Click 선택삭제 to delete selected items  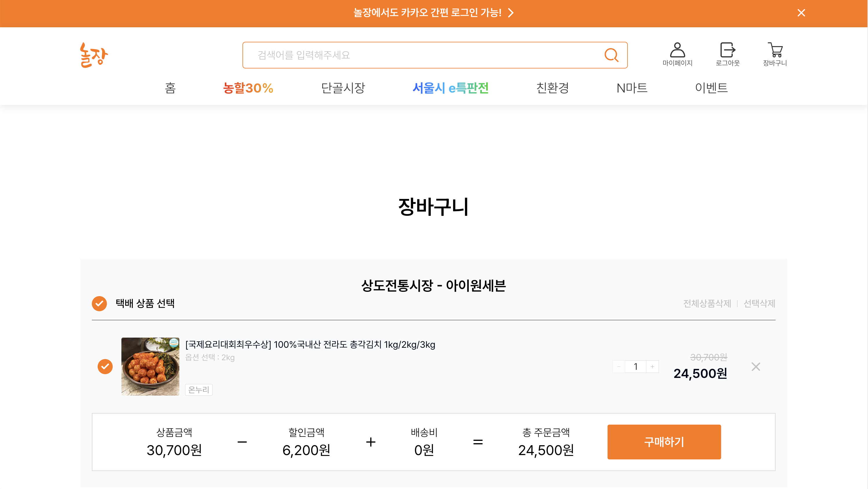pos(759,303)
